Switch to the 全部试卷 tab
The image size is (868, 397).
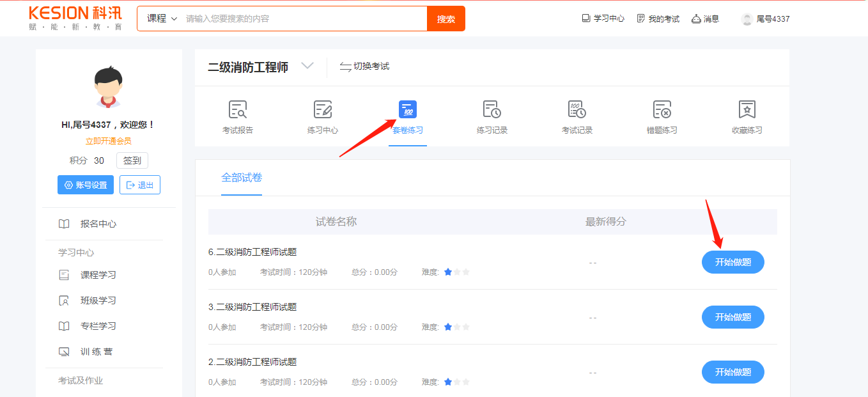pyautogui.click(x=242, y=178)
